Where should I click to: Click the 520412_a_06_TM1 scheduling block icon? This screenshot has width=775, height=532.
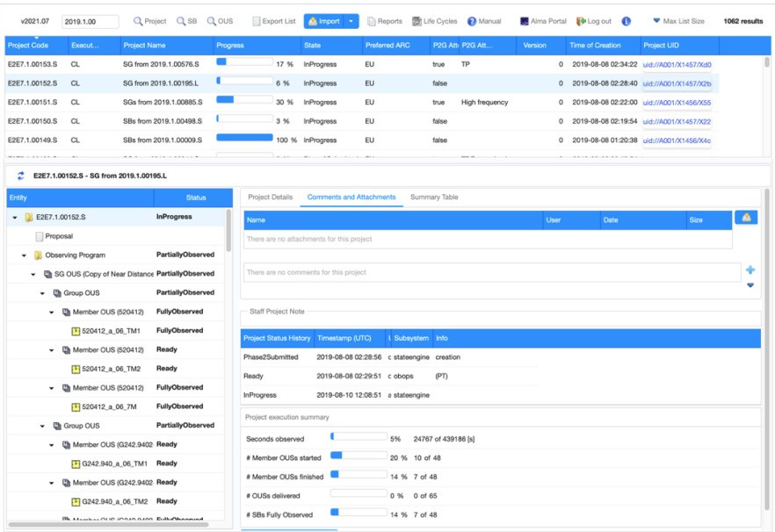(x=76, y=332)
